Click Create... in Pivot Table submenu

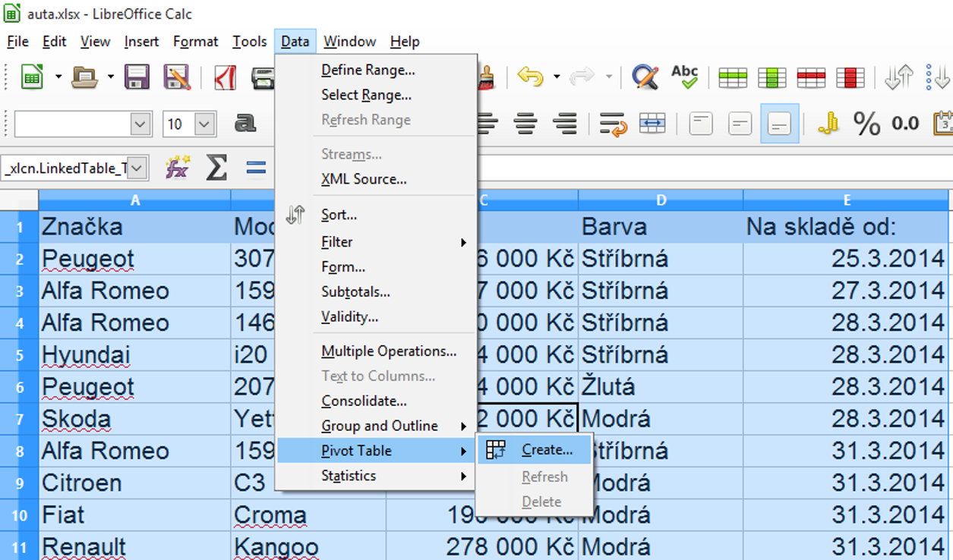[x=535, y=450]
